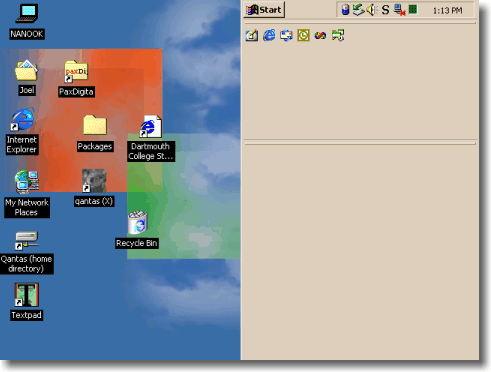Click the disconnected network tray icon

399,10
